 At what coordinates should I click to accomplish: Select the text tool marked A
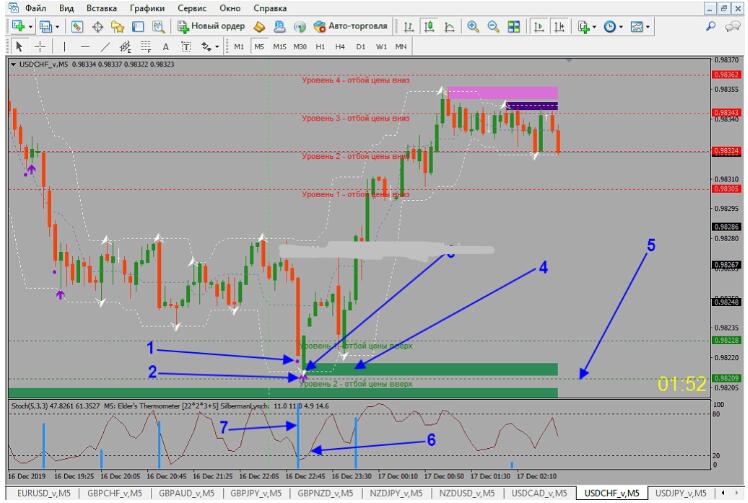pos(166,47)
